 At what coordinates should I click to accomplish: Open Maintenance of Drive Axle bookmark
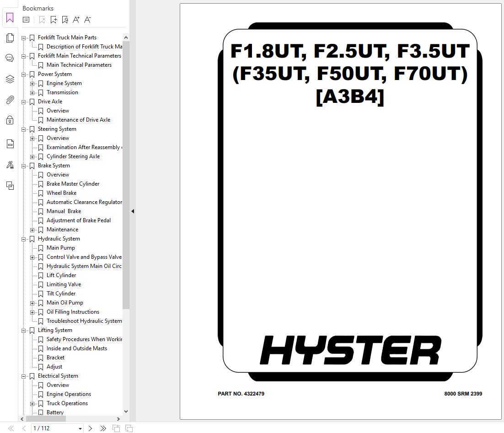coord(78,120)
